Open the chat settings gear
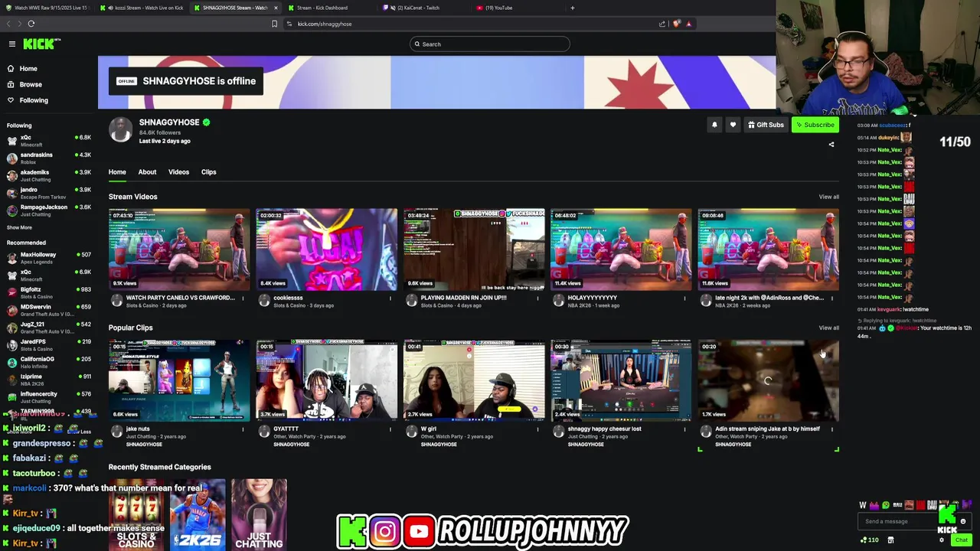 pyautogui.click(x=942, y=540)
